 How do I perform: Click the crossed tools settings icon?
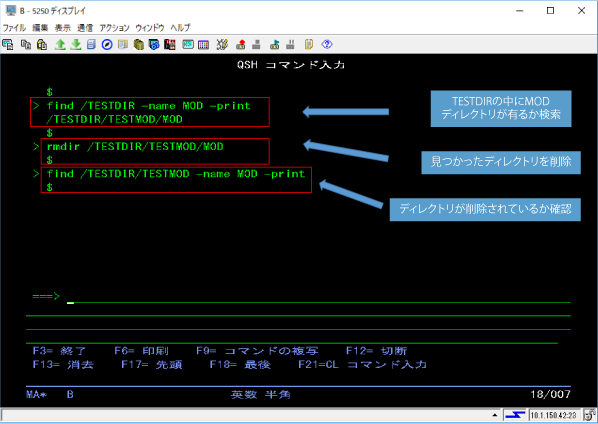click(222, 45)
